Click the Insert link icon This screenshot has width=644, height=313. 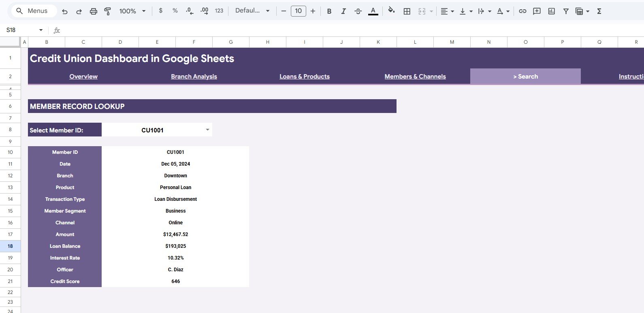(x=522, y=11)
